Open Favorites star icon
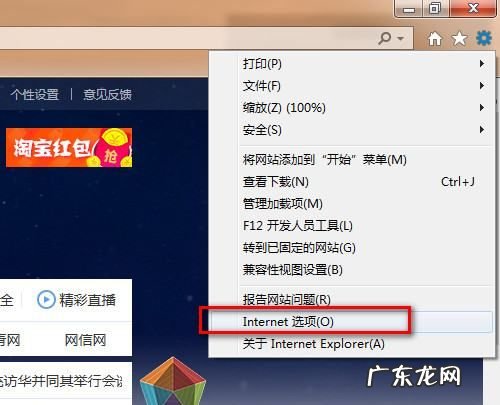This screenshot has width=500, height=405. tap(459, 39)
